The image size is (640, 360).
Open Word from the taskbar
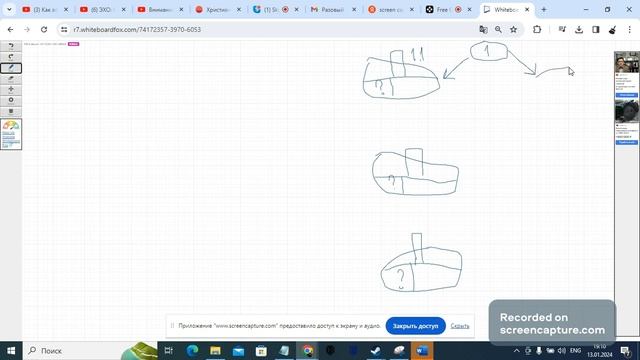point(422,351)
